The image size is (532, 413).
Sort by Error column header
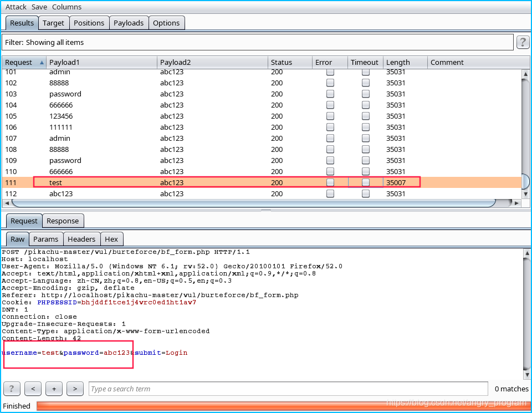pyautogui.click(x=330, y=63)
